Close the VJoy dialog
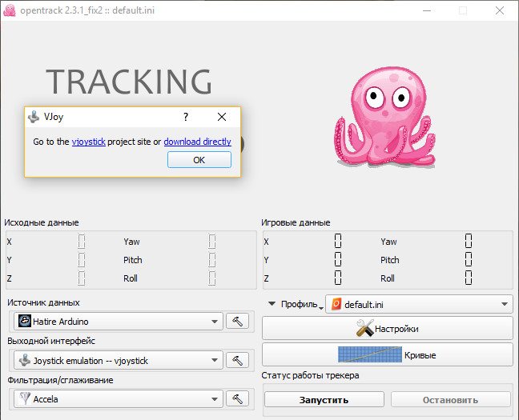 coord(222,117)
